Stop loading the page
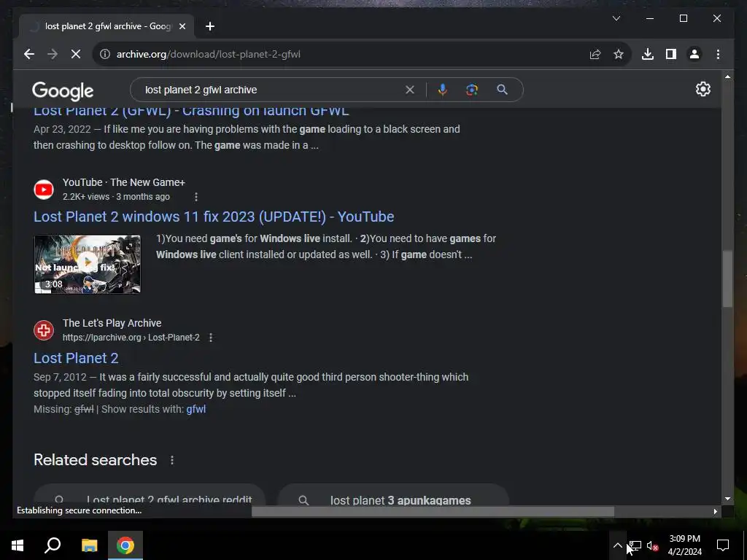This screenshot has width=747, height=560. [x=76, y=54]
